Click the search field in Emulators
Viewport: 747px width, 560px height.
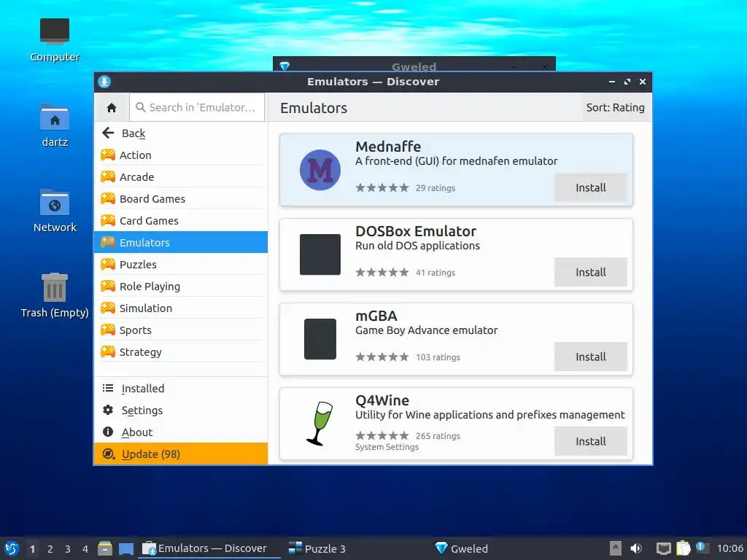[197, 108]
